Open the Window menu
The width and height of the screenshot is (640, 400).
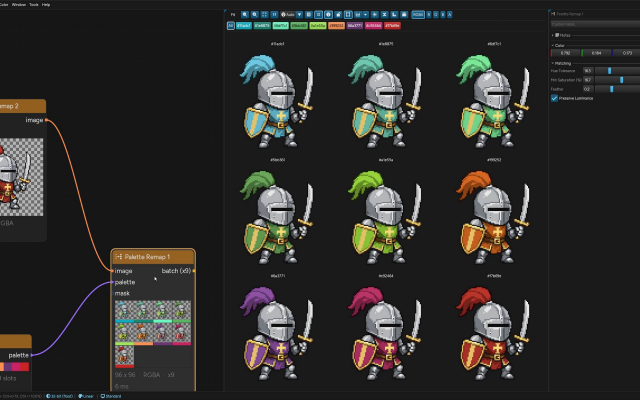pos(19,4)
